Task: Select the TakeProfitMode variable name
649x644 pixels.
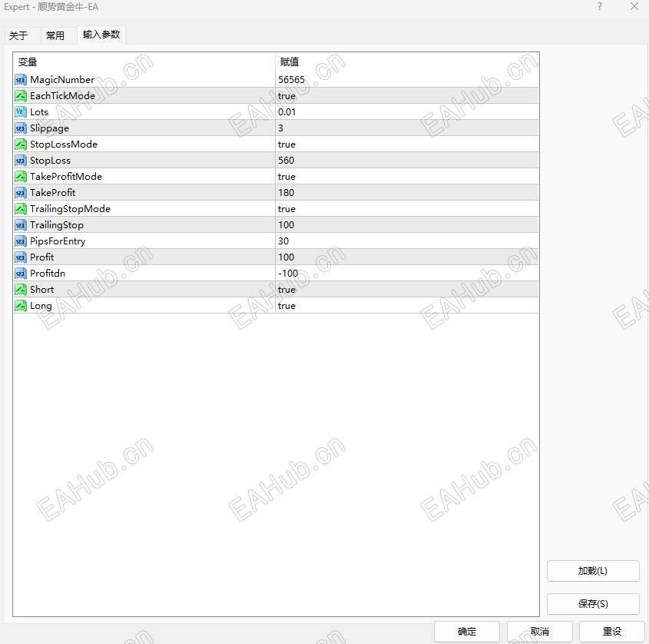Action: click(66, 177)
